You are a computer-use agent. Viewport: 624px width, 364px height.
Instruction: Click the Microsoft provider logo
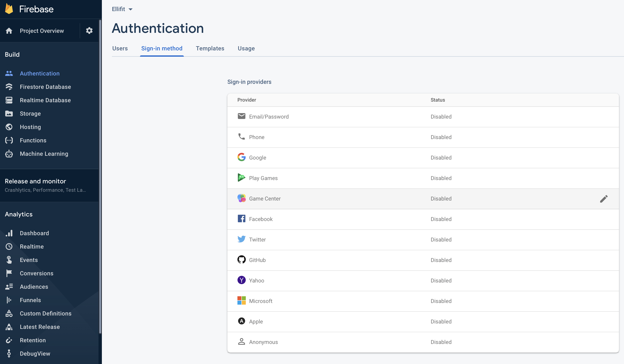(241, 300)
